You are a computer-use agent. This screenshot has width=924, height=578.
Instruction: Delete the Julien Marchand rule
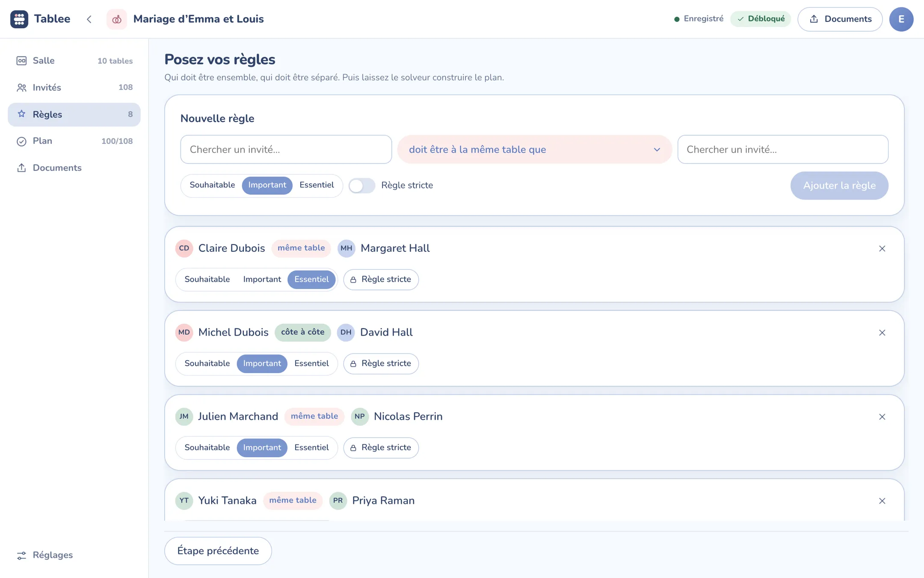coord(882,417)
